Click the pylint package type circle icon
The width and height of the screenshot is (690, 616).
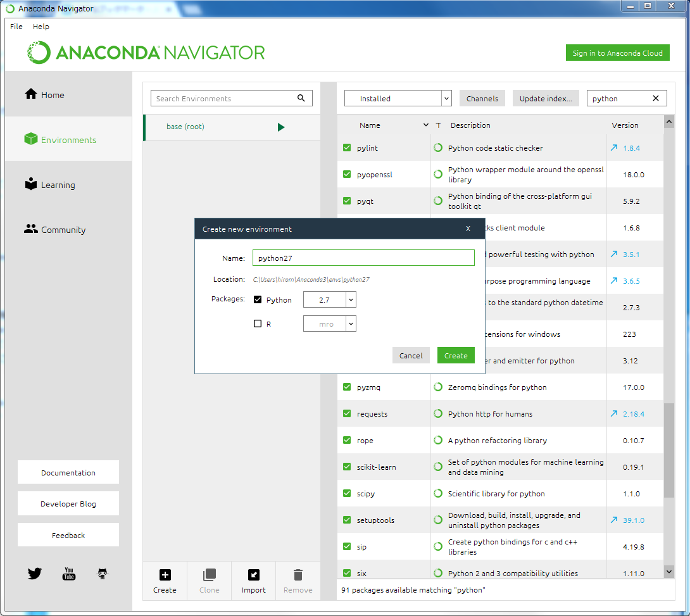pyautogui.click(x=438, y=148)
